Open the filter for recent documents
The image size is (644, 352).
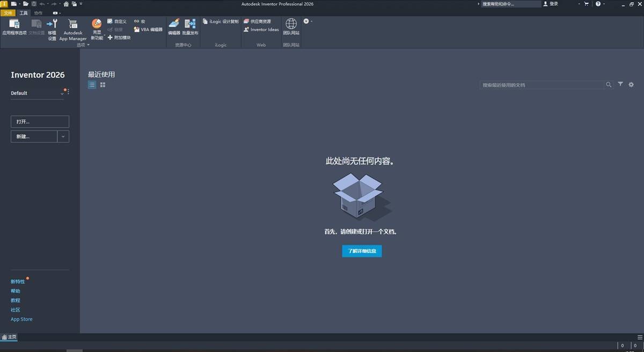click(620, 84)
